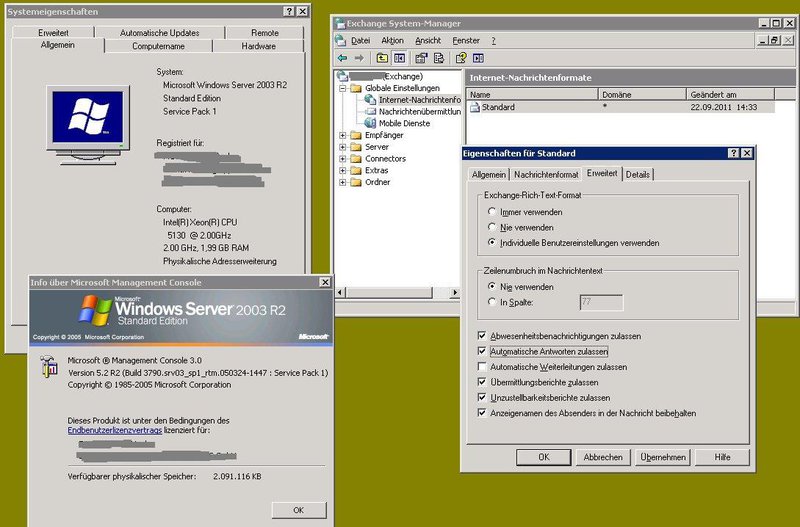Click the Export List toolbar icon
This screenshot has width=800, height=527.
(438, 58)
